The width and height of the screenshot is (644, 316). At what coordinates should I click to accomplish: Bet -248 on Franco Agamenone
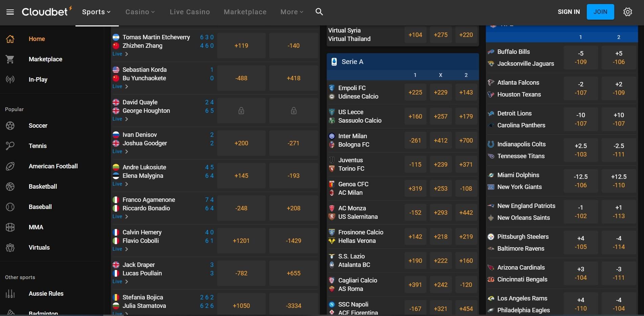point(241,208)
